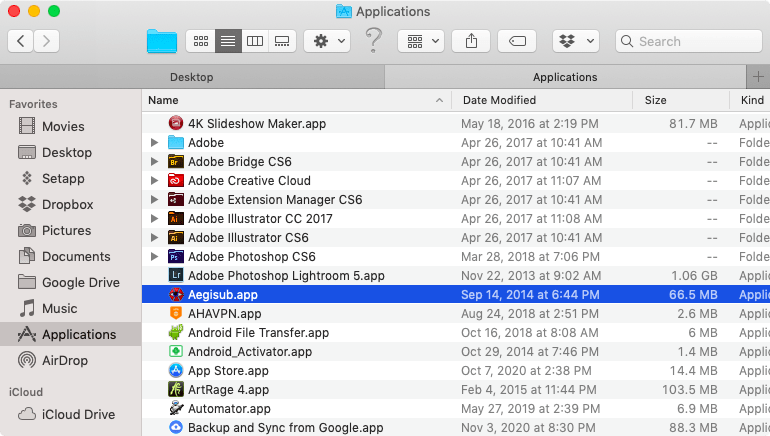
Task: Select the Adobe Illustrator CS6 name
Action: [248, 238]
